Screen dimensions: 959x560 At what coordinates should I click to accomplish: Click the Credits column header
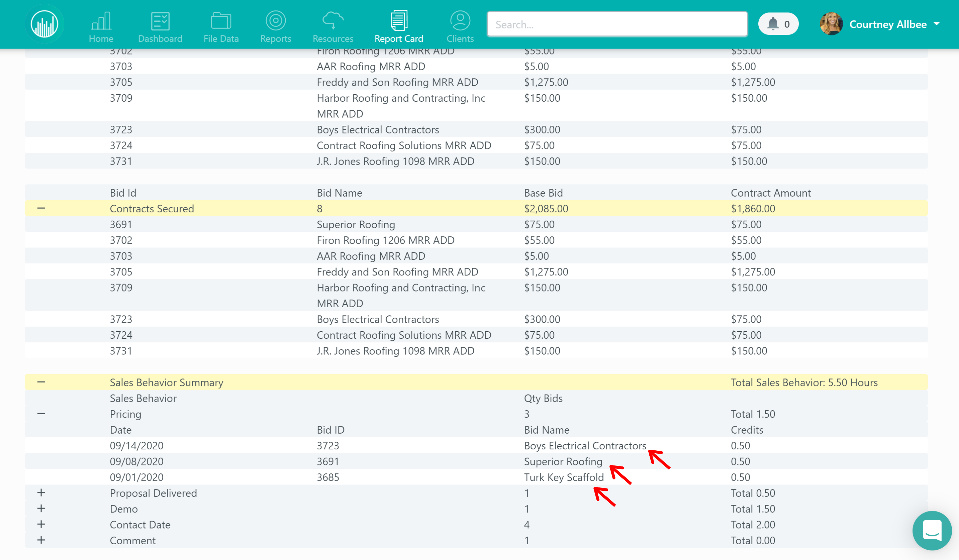pyautogui.click(x=747, y=430)
